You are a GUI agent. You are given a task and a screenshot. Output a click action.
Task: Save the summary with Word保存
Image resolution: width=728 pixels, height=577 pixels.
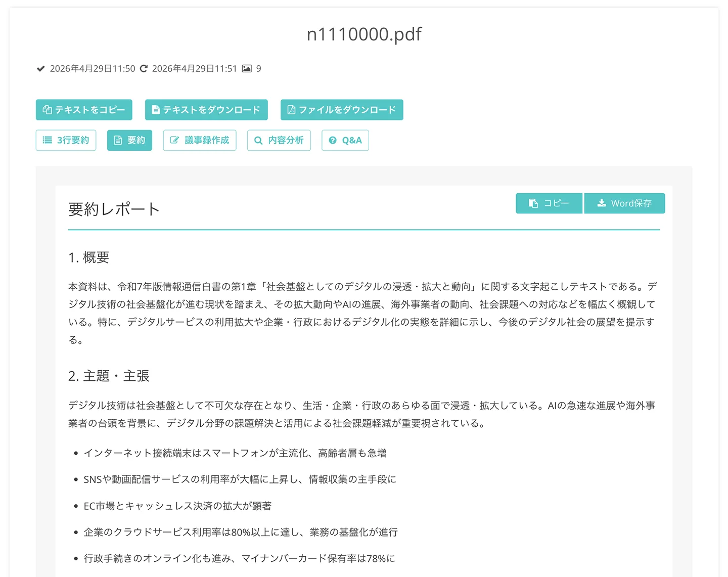point(625,203)
